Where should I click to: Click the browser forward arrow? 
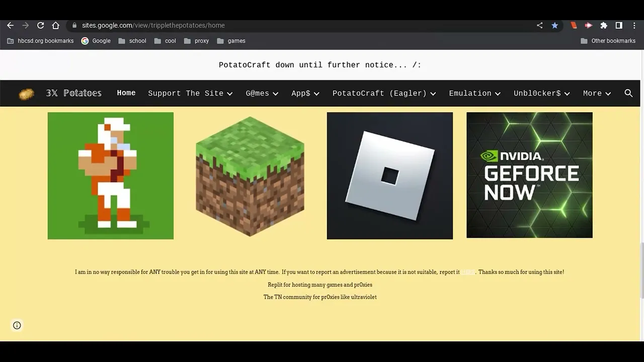tap(25, 25)
